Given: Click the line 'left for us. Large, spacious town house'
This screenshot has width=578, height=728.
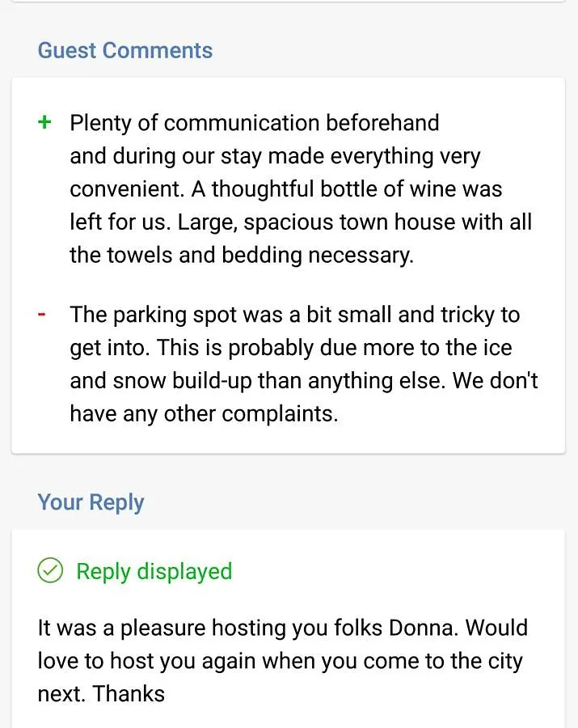Looking at the screenshot, I should click(x=301, y=222).
